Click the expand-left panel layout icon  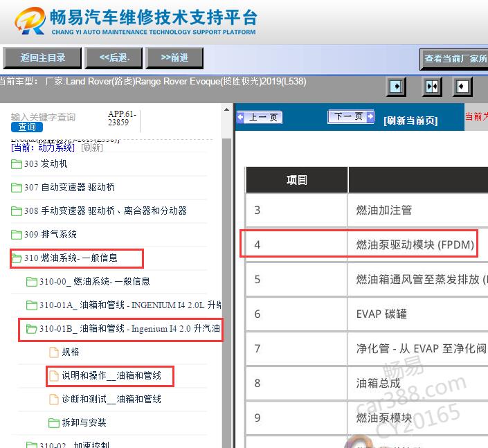[x=462, y=87]
